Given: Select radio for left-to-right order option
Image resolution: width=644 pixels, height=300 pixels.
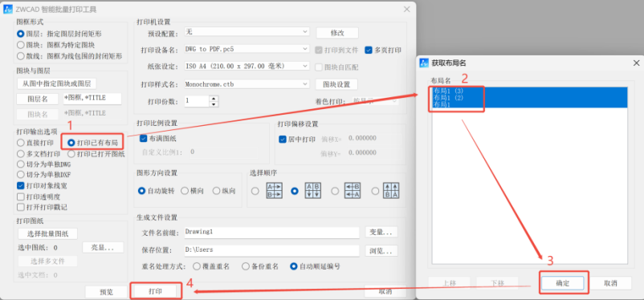Looking at the screenshot, I should coord(255,191).
